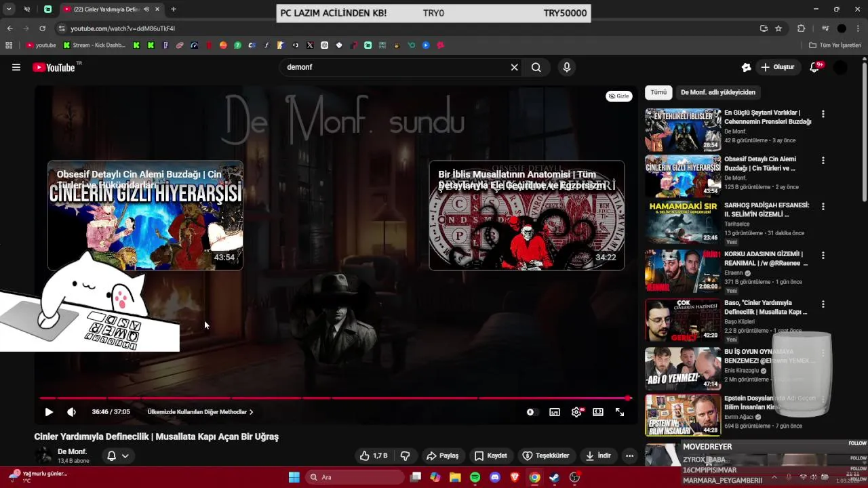The image size is (868, 488).
Task: Select the Tümü filter chip
Action: point(658,92)
